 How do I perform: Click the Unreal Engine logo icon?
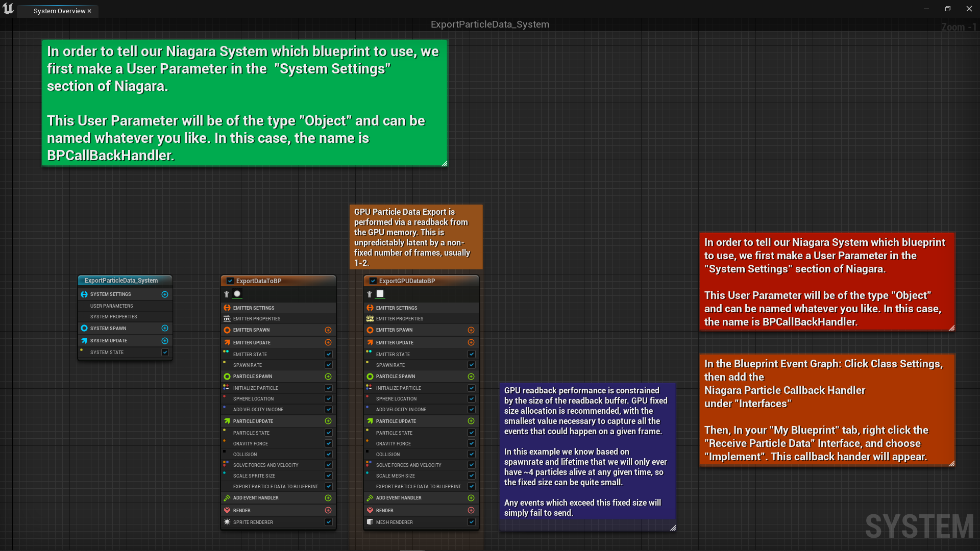pos(8,9)
